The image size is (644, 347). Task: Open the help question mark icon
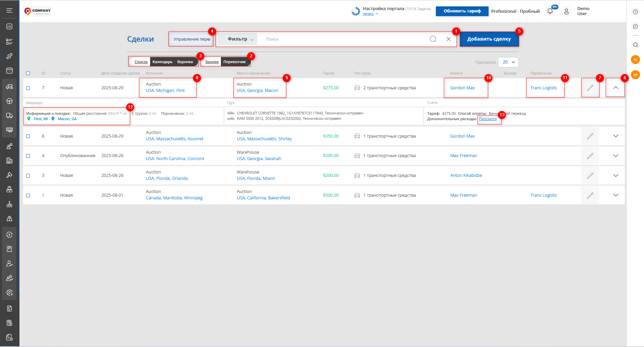point(635,12)
